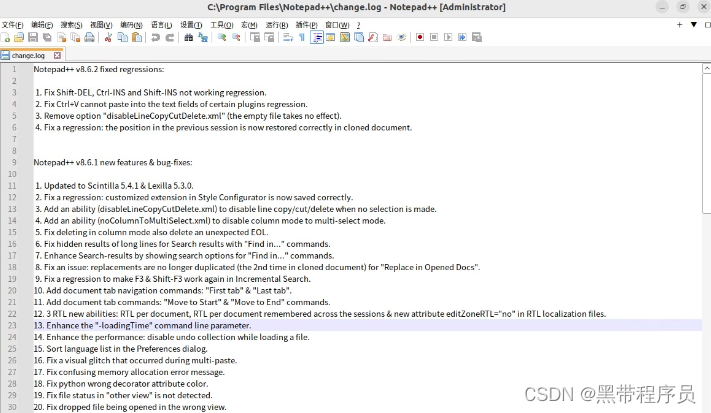The image size is (711, 413).
Task: Print the document with the printer icon
Action: tap(89, 38)
